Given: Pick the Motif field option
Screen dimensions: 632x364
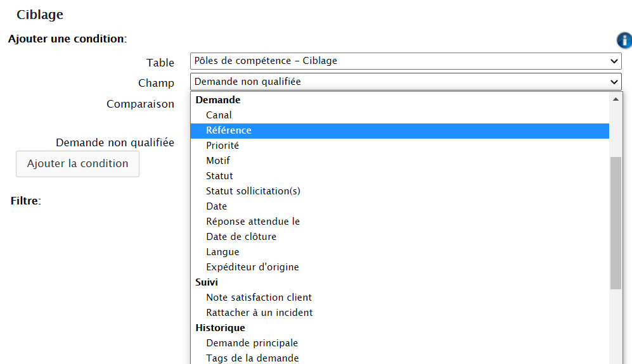Looking at the screenshot, I should [x=218, y=161].
